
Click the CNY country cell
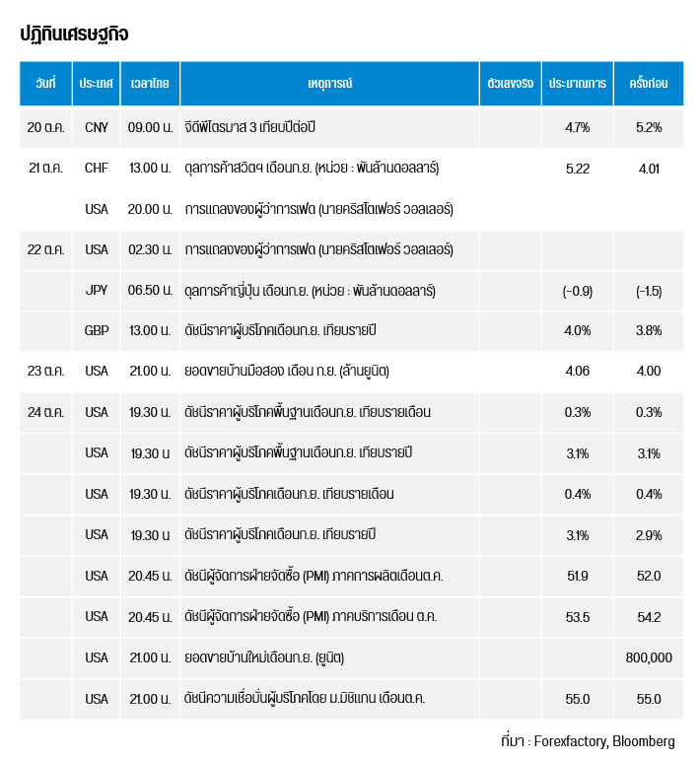point(97,127)
